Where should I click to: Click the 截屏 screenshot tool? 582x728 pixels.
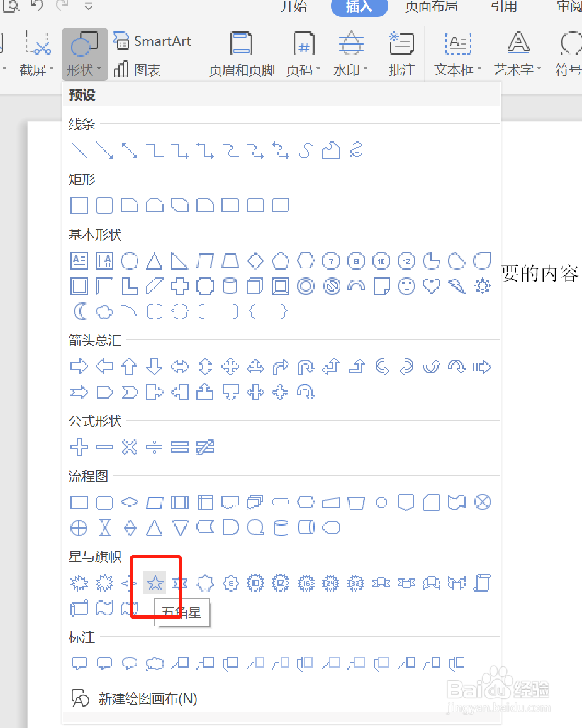pyautogui.click(x=36, y=53)
